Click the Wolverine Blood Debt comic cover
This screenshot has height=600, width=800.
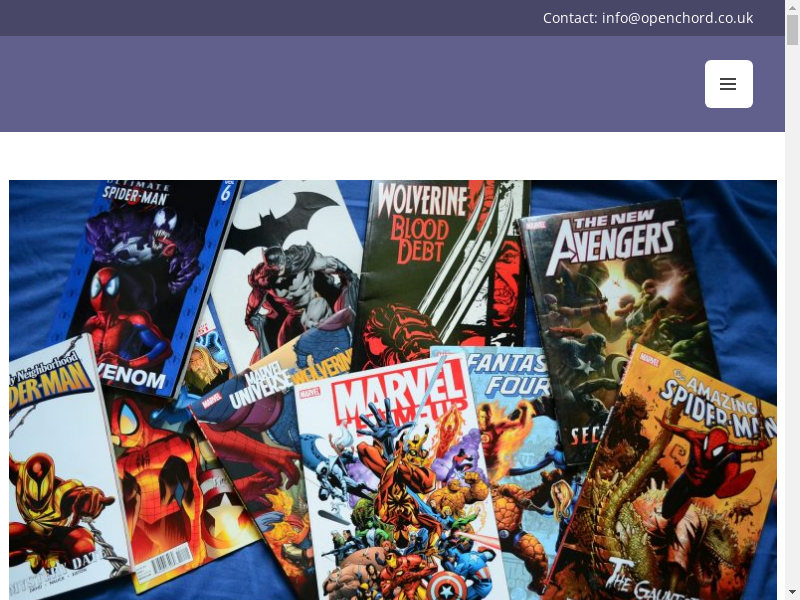tap(430, 260)
